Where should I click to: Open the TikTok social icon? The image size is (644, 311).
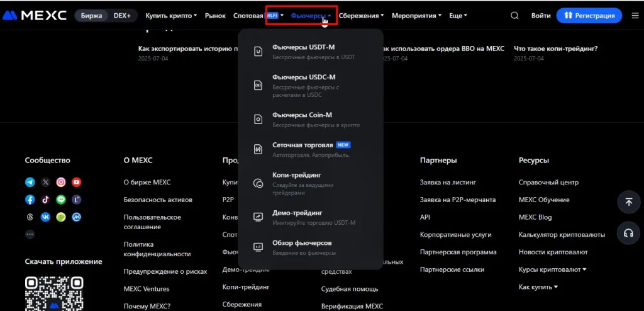[45, 200]
